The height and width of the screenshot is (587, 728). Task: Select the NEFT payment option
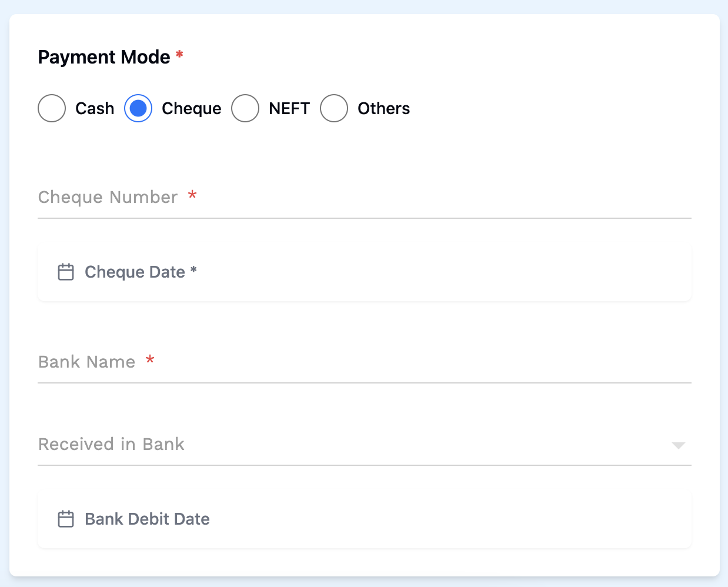245,108
